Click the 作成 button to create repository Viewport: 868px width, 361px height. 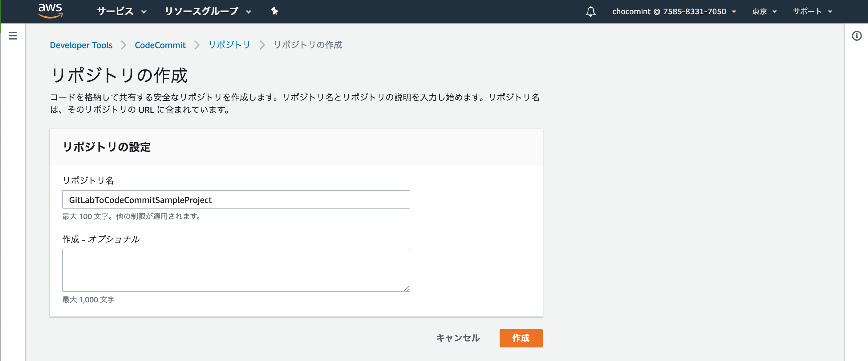coord(521,338)
